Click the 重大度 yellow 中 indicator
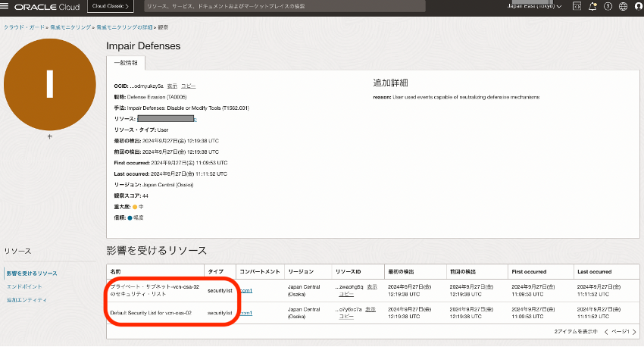This screenshot has height=347, width=644. click(138, 207)
